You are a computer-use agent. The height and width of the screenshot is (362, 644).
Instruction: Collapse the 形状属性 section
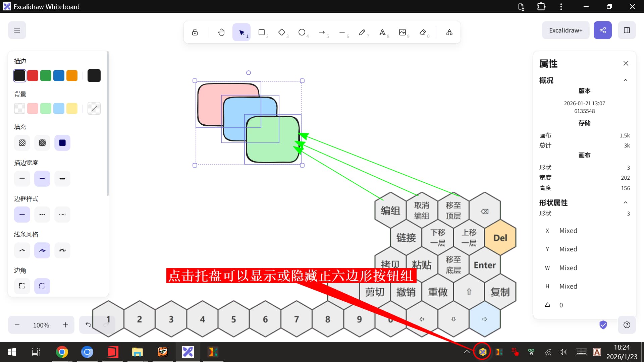coord(625,203)
